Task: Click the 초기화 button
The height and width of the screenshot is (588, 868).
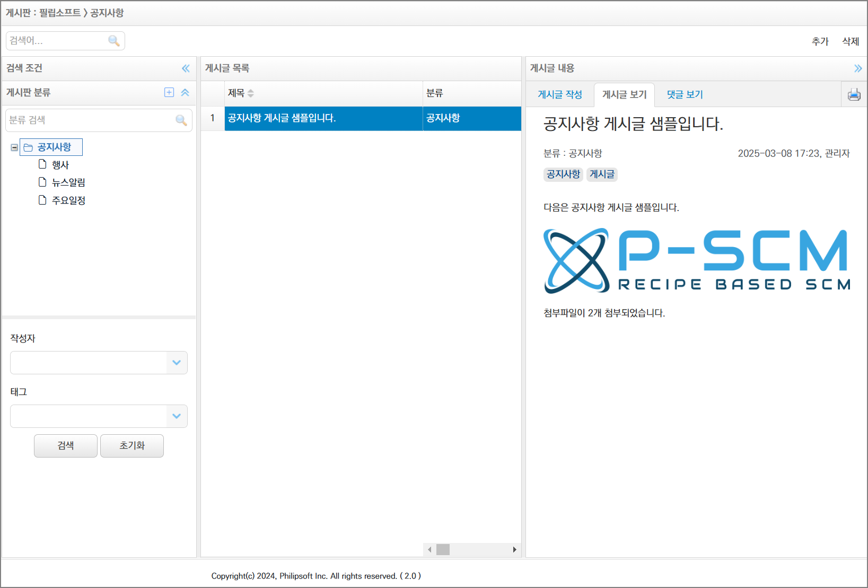Action: click(x=132, y=446)
